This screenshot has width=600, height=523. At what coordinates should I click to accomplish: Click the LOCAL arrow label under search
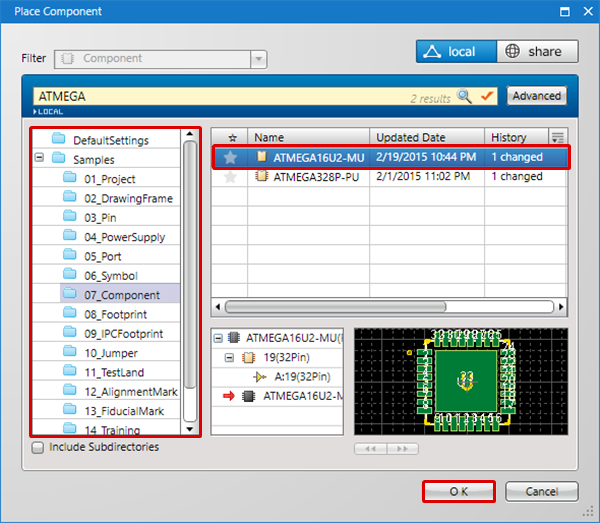[x=48, y=112]
